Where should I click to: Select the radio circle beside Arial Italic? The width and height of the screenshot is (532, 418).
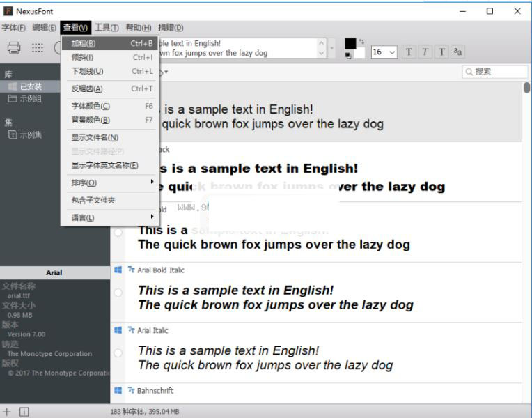pyautogui.click(x=118, y=353)
